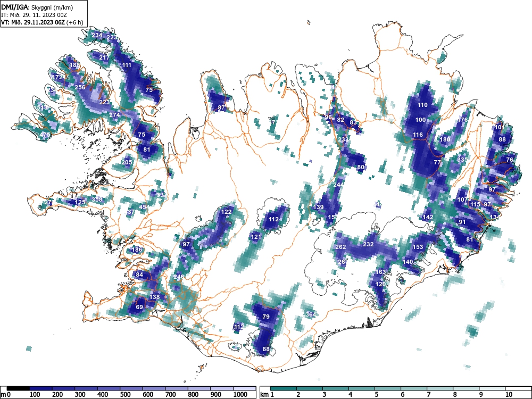Viewport: 532px width, 399px height.
Task: Click the map value '76' on the east coast
Action: [510, 160]
